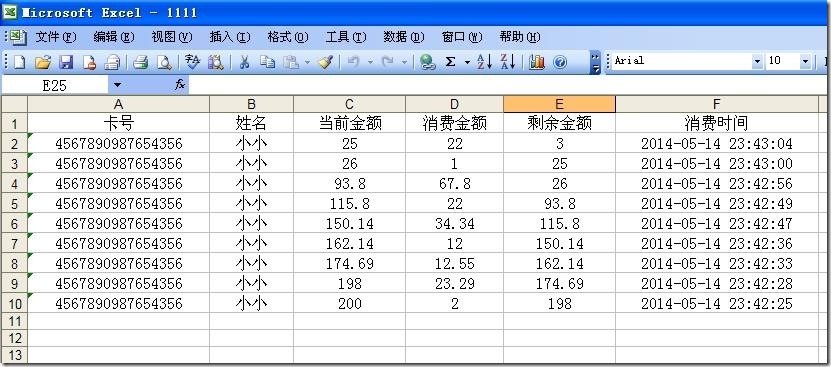Select highlighted column E header

point(559,104)
